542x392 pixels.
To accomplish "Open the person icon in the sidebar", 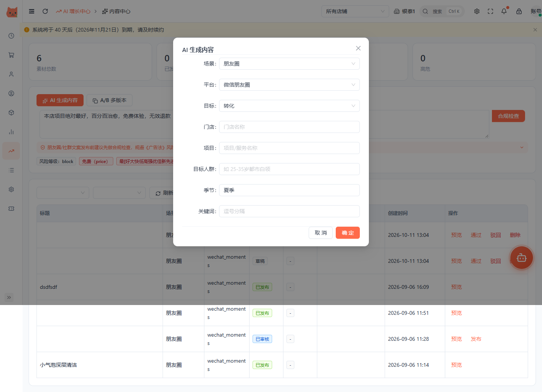I will coord(11,74).
